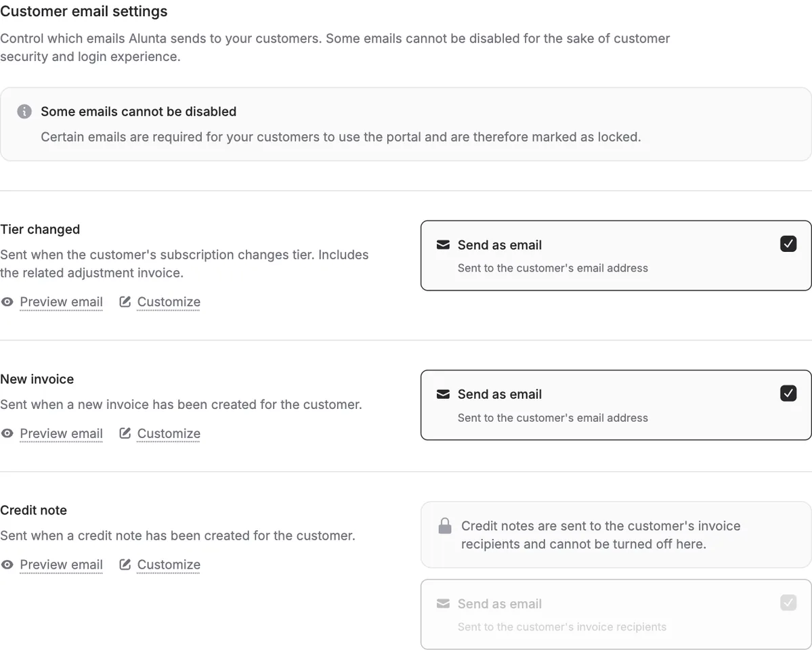Viewport: 812px width, 650px height.
Task: Click the envelope icon in Tier changed email card
Action: pyautogui.click(x=444, y=244)
